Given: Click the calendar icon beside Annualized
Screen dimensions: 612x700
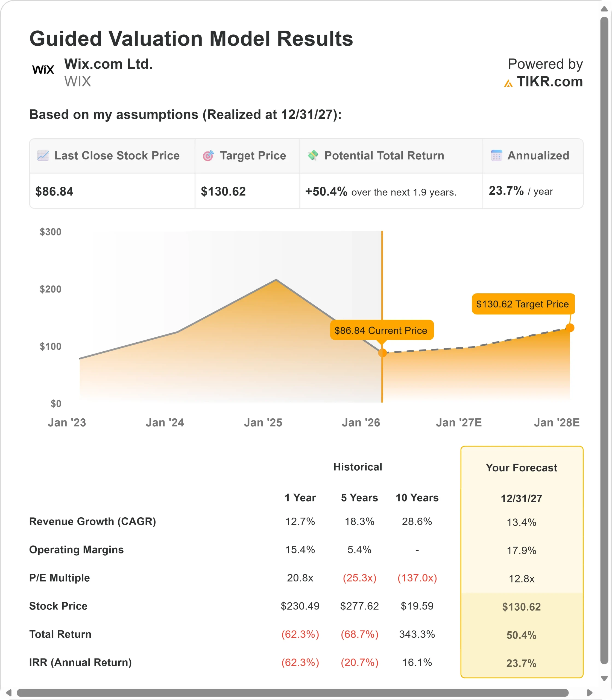Looking at the screenshot, I should [x=496, y=155].
